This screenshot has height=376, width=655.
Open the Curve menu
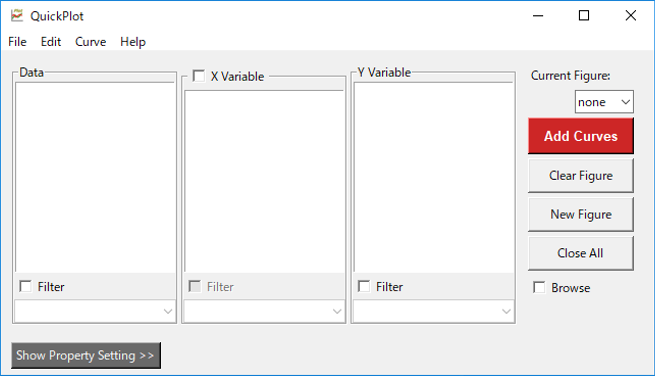pyautogui.click(x=90, y=42)
